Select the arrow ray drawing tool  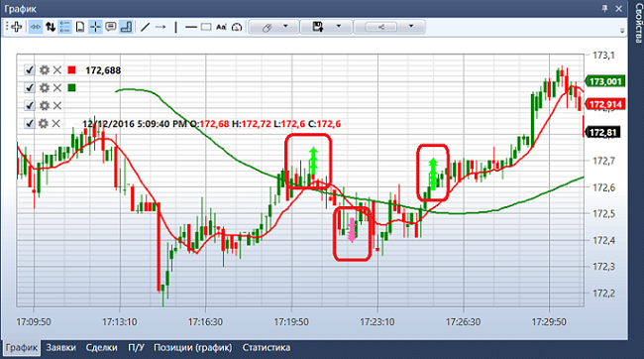point(161,27)
